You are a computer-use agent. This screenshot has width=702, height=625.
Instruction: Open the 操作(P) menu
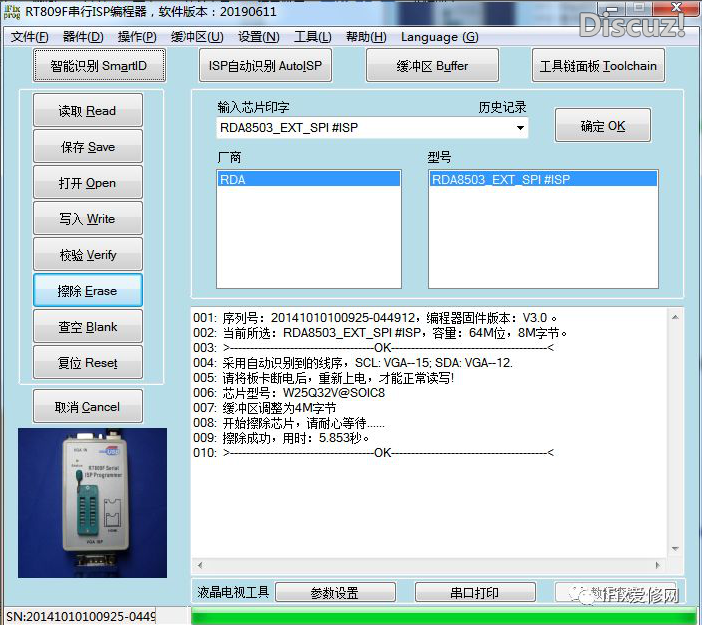click(137, 37)
